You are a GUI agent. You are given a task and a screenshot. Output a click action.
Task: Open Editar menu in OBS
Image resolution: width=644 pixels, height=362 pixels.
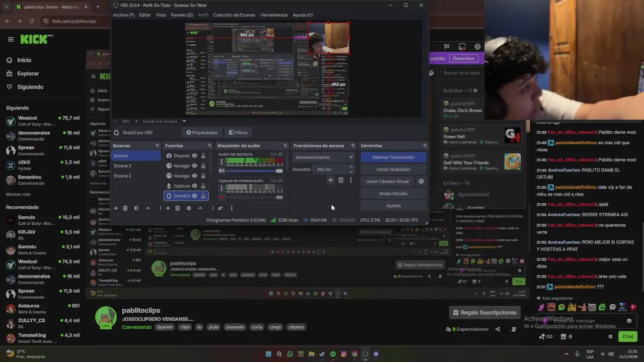point(145,15)
